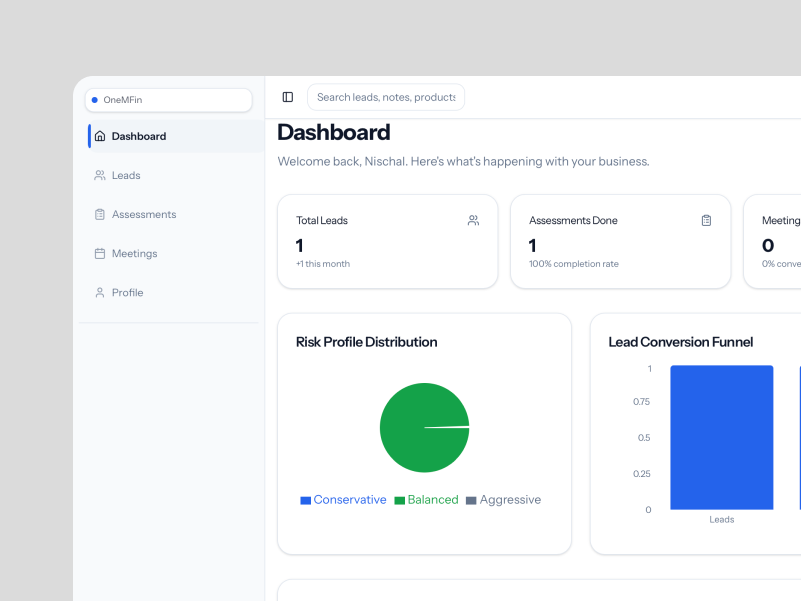Image resolution: width=801 pixels, height=601 pixels.
Task: Click the Assessments clipboard icon in sidebar
Action: [x=100, y=214]
